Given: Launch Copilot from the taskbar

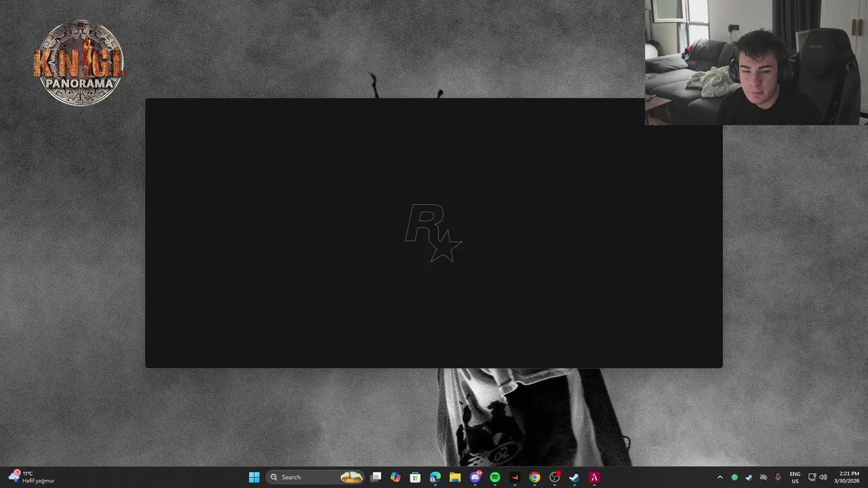Looking at the screenshot, I should click(x=395, y=477).
